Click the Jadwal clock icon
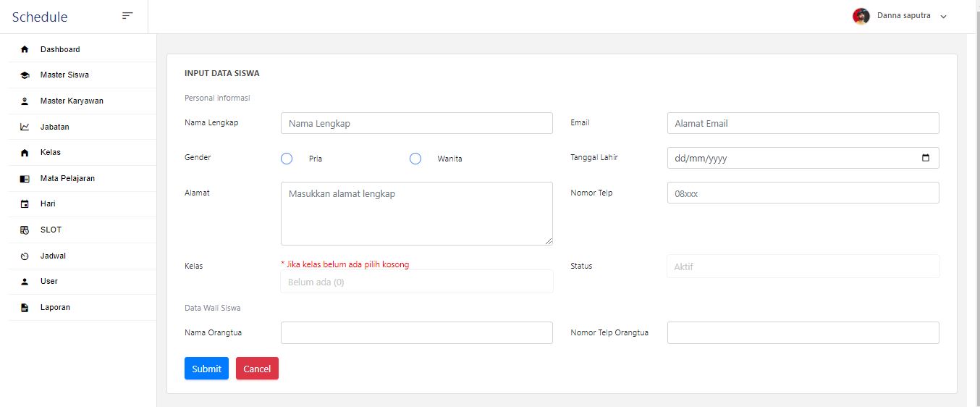Screen dimensions: 980x407 25,256
